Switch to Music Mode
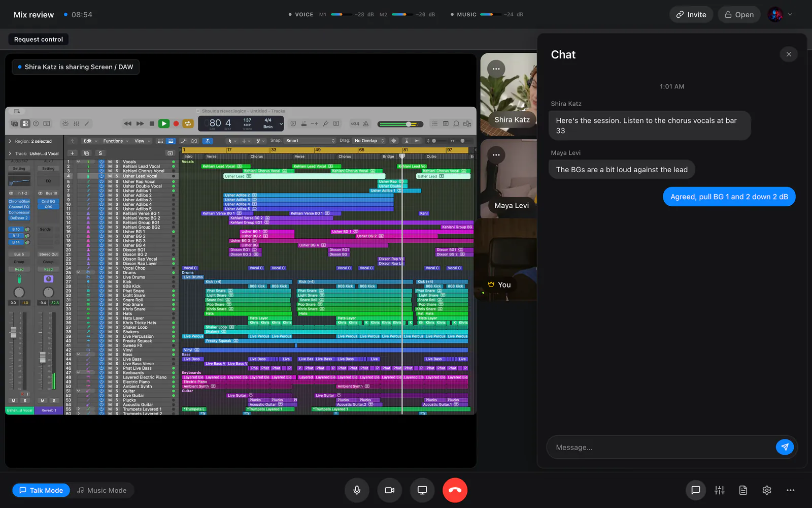This screenshot has width=812, height=508. 101,490
